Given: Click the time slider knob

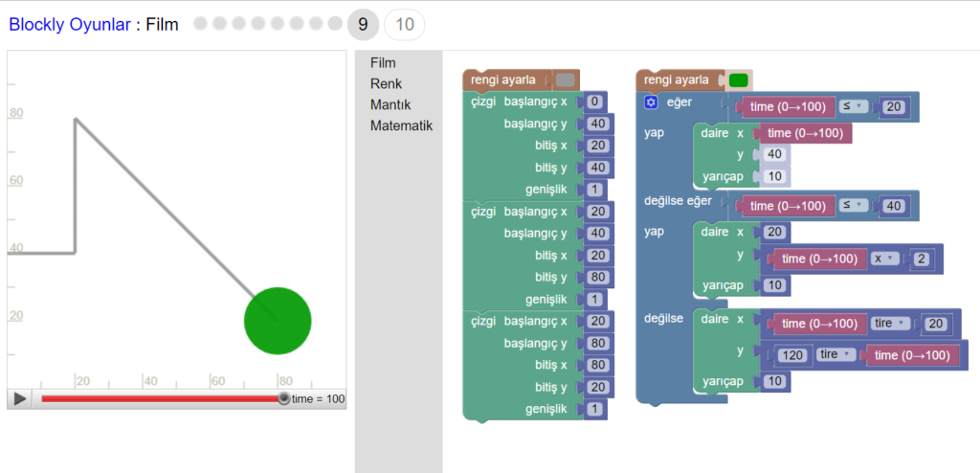Looking at the screenshot, I should tap(283, 398).
